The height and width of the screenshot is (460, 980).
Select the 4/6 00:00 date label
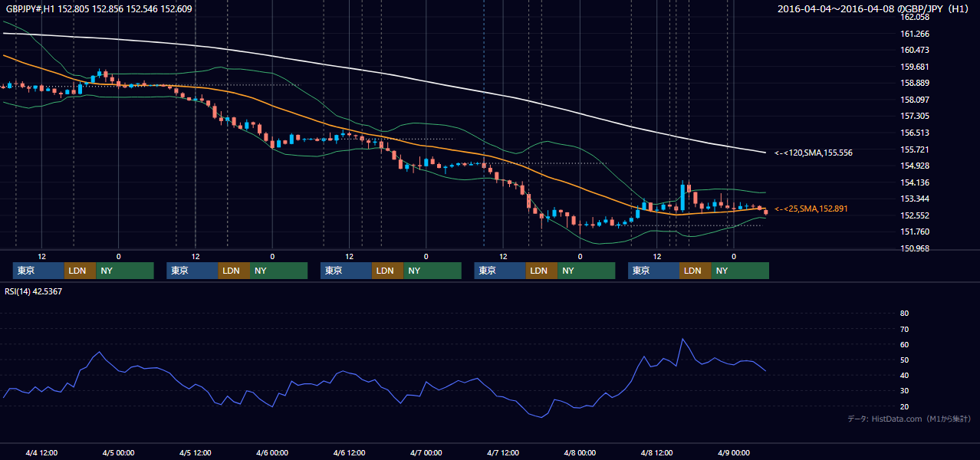[x=272, y=452]
